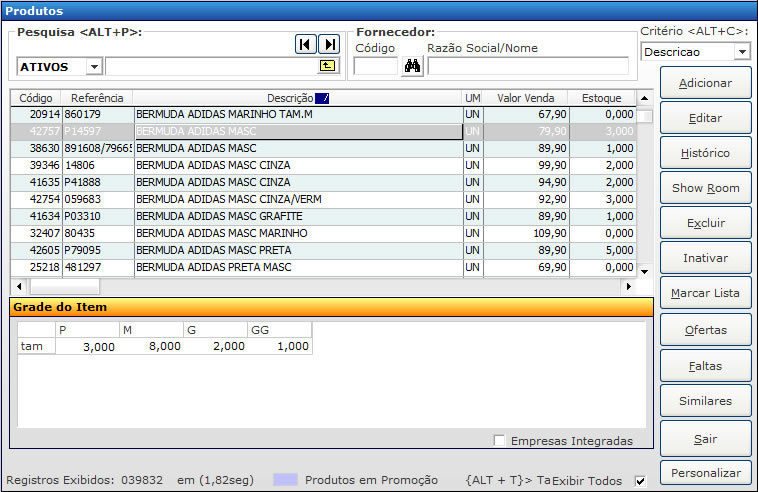
Task: Click the Similares button
Action: click(x=705, y=401)
